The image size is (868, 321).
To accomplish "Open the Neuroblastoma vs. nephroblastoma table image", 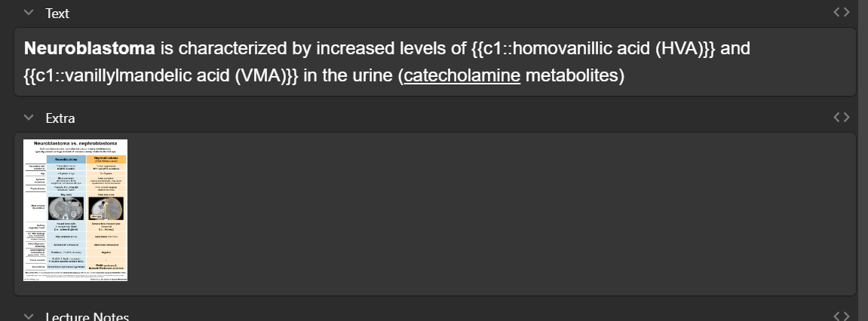I will click(75, 209).
